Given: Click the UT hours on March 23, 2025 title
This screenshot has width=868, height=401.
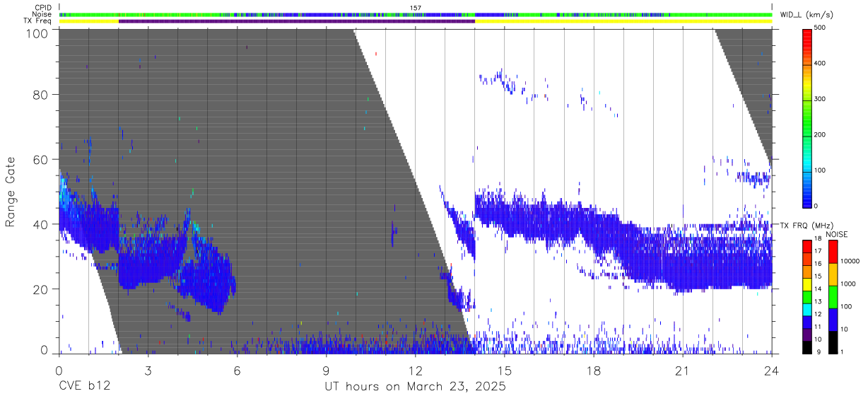Looking at the screenshot, I should [415, 387].
